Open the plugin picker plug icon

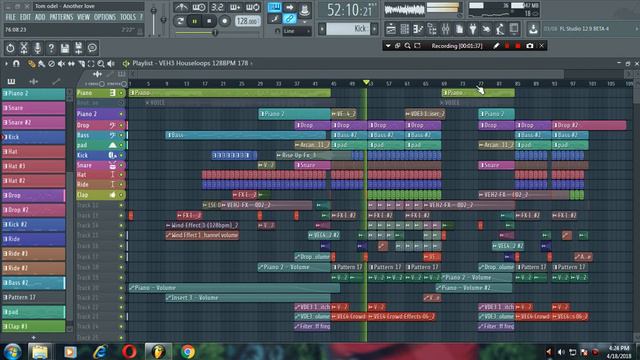(x=473, y=29)
